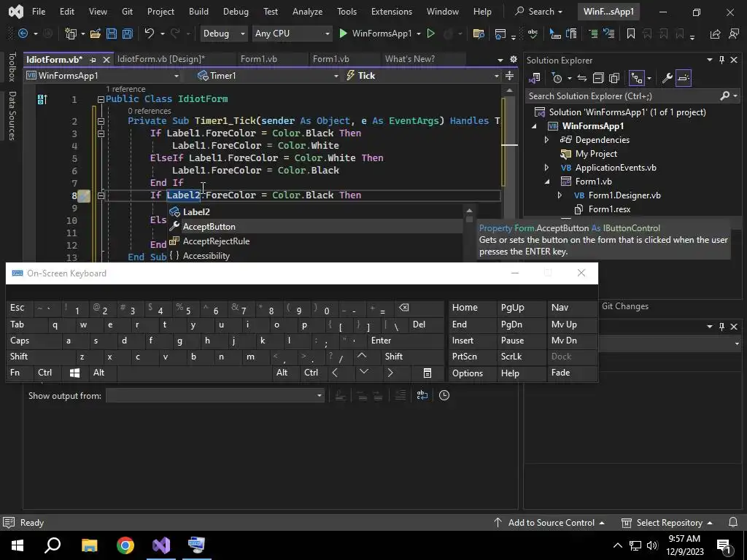Open editor tab settings gear
Viewport: 747px width, 560px height.
click(x=513, y=59)
